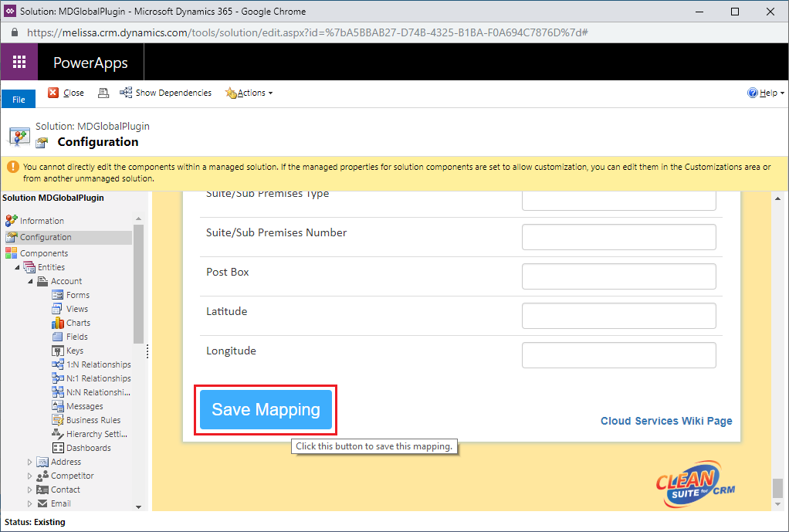Click the red Close icon in toolbar
Viewport: 789px width, 532px height.
pos(52,93)
